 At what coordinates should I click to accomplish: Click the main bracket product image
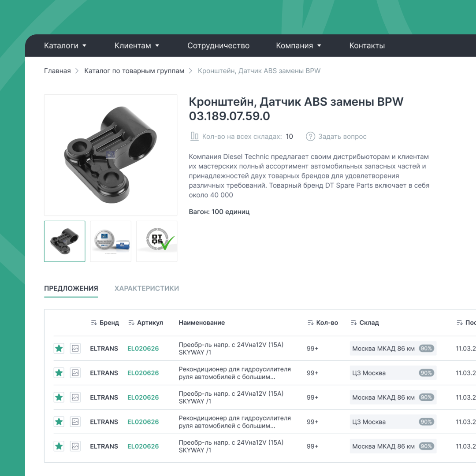pos(111,155)
